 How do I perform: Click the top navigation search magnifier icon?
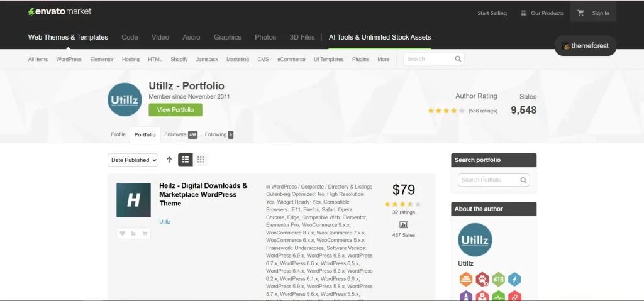(458, 59)
